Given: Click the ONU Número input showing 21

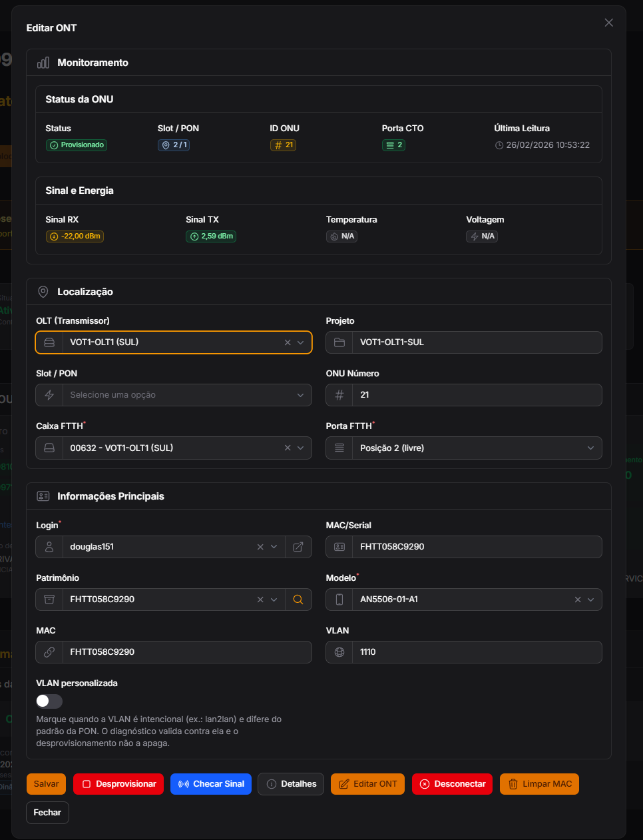Looking at the screenshot, I should [x=477, y=395].
